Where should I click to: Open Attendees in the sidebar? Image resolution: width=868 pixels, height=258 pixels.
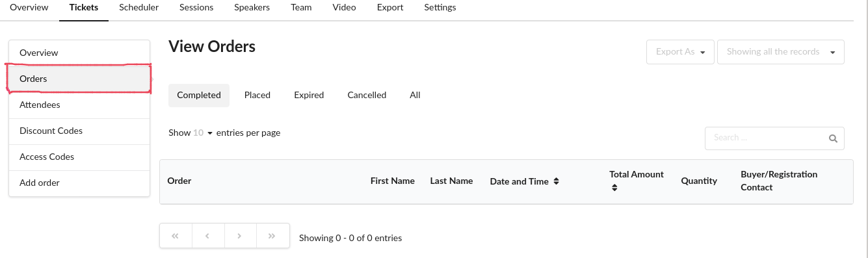pos(79,105)
